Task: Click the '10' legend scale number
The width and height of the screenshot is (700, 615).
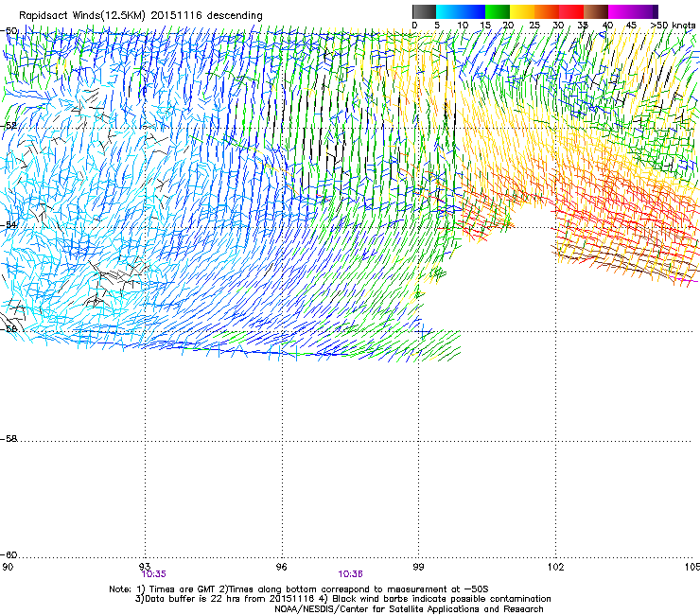Action: pyautogui.click(x=463, y=26)
